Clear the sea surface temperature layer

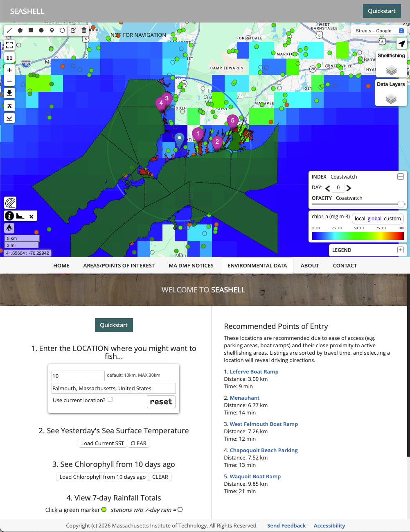click(x=139, y=443)
